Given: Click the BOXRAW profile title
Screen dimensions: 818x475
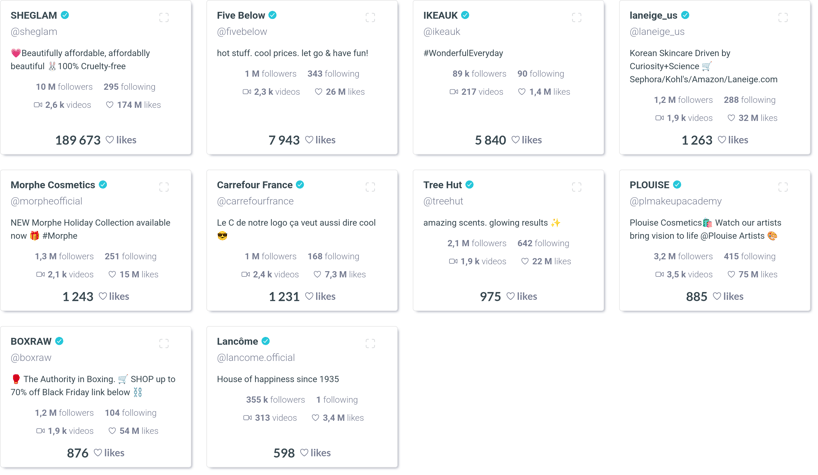Looking at the screenshot, I should point(31,342).
